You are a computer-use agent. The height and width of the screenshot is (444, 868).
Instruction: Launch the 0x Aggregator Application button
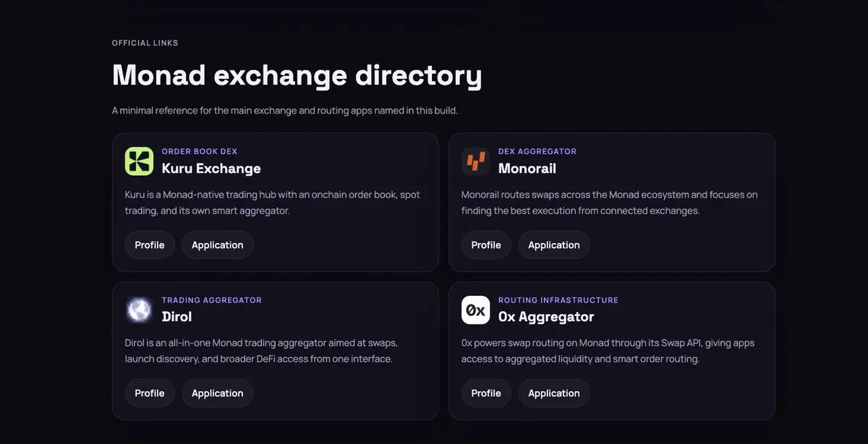coord(553,393)
